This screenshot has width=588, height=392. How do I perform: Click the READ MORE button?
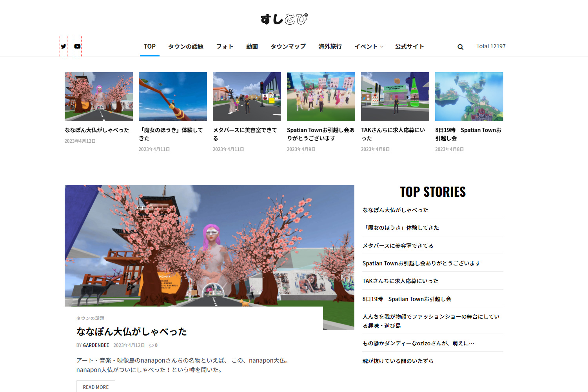96,387
